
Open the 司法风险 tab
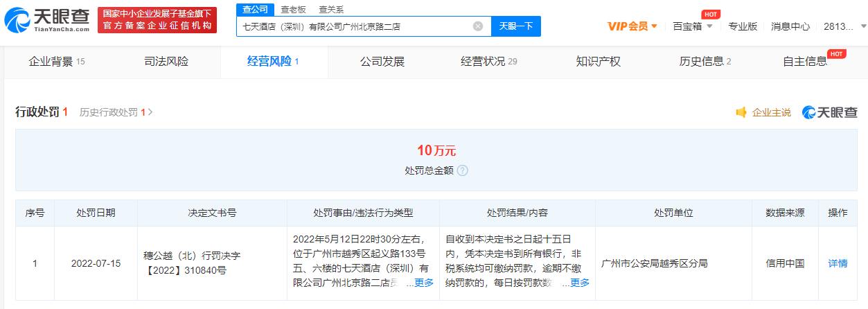click(166, 62)
